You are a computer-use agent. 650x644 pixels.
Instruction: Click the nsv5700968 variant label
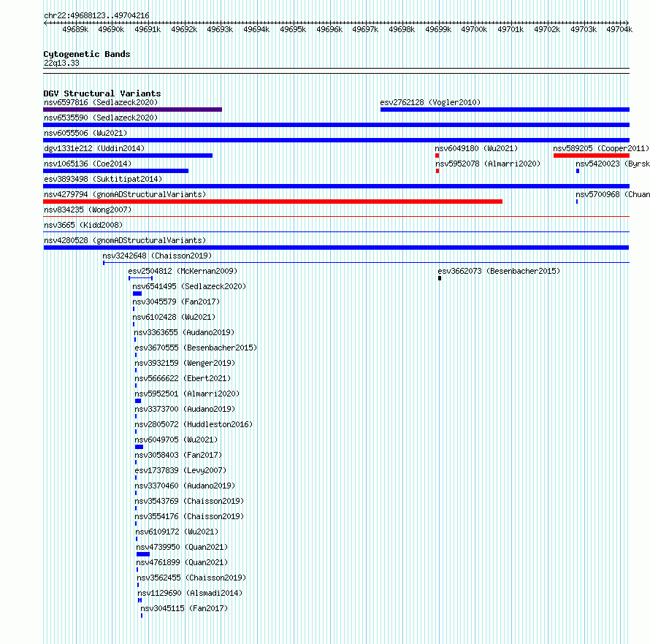(x=613, y=194)
